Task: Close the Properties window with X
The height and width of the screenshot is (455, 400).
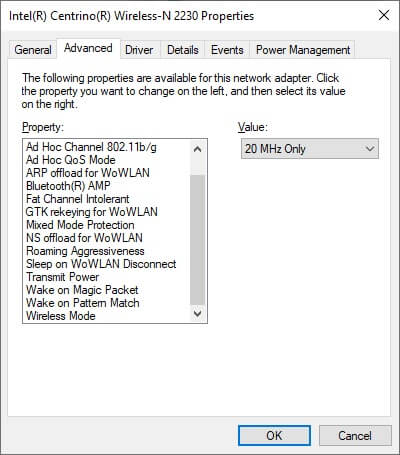Action: pos(384,15)
